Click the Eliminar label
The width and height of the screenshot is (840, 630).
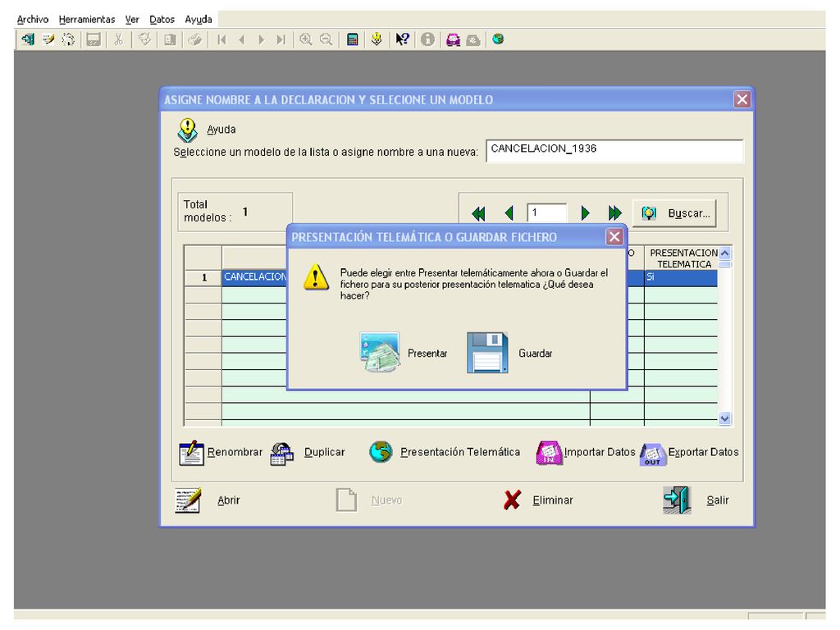tap(553, 500)
